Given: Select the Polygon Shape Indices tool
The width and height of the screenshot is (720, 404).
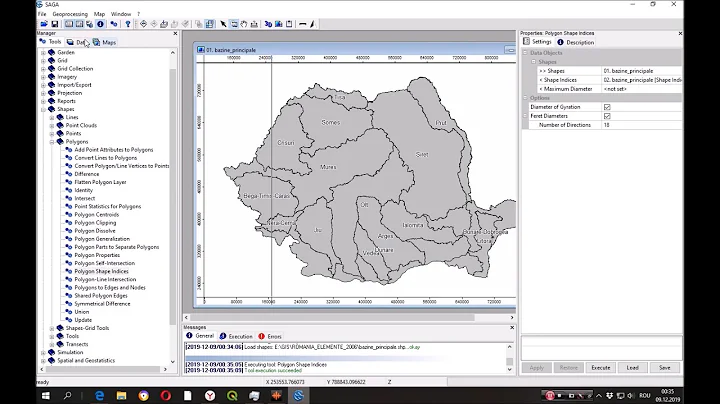Looking at the screenshot, I should [101, 271].
